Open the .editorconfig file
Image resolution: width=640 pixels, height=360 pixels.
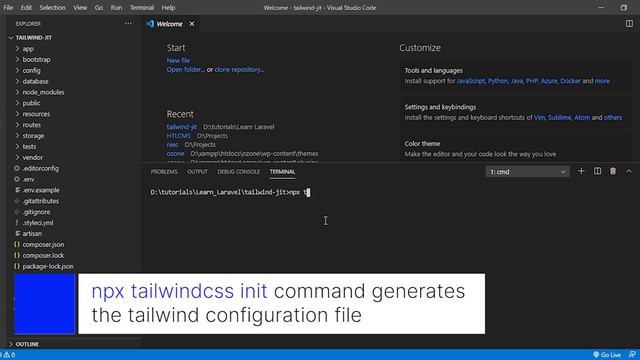(x=40, y=169)
